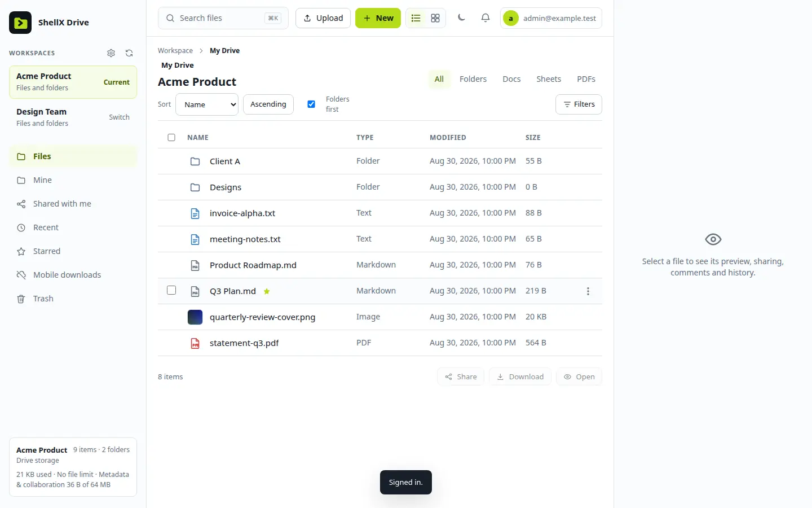812x508 pixels.
Task: Click the Designs folder icon
Action: (195, 187)
